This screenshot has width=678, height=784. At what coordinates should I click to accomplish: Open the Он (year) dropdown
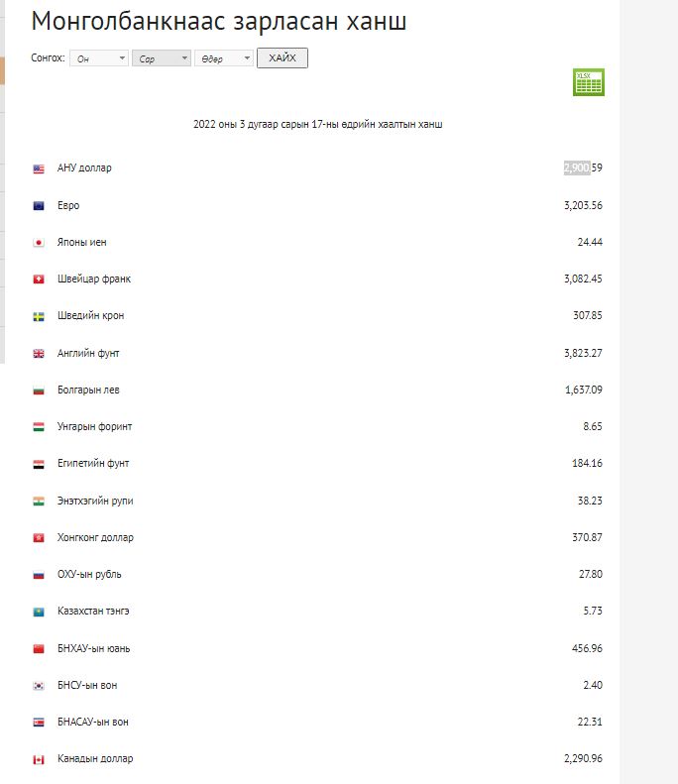click(x=99, y=58)
